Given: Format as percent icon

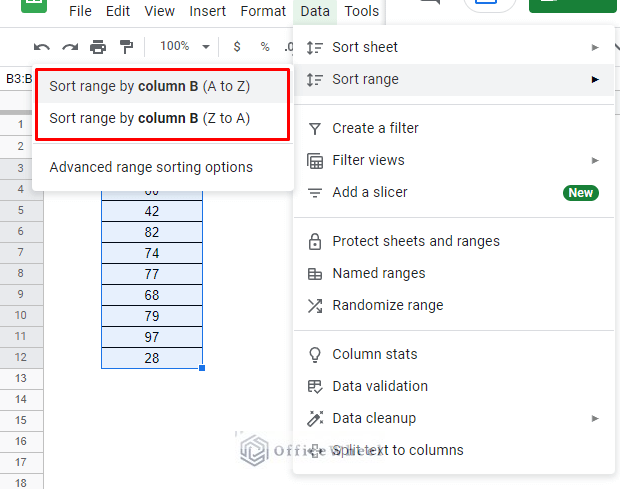Looking at the screenshot, I should coord(265,47).
